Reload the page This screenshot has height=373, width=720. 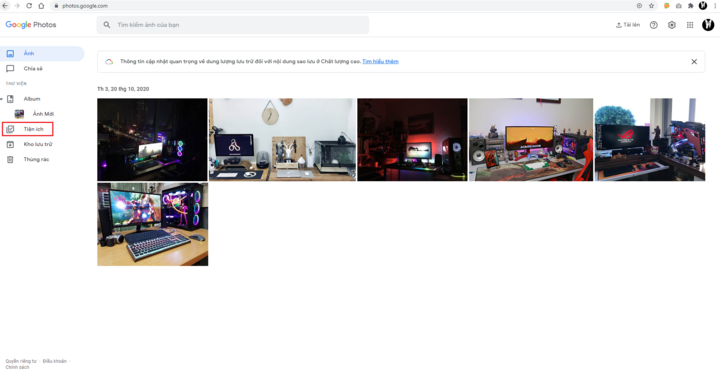point(29,6)
